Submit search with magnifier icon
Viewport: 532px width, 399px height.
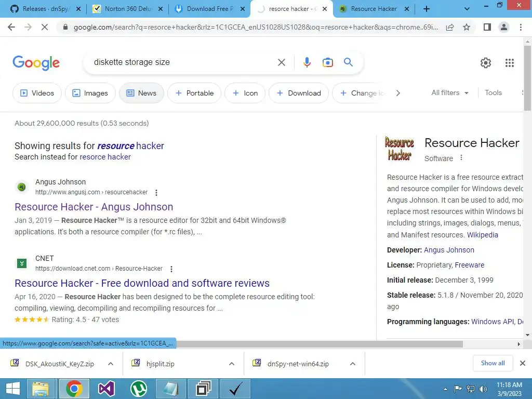(348, 62)
